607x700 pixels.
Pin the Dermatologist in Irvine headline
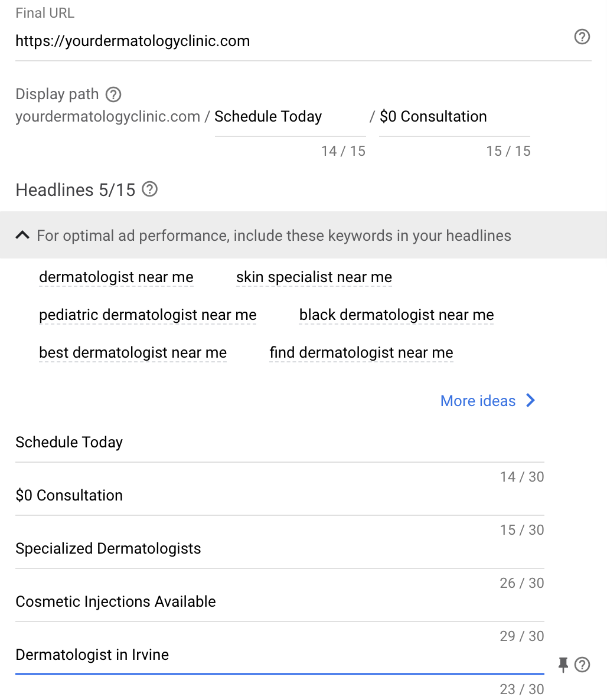coord(563,665)
